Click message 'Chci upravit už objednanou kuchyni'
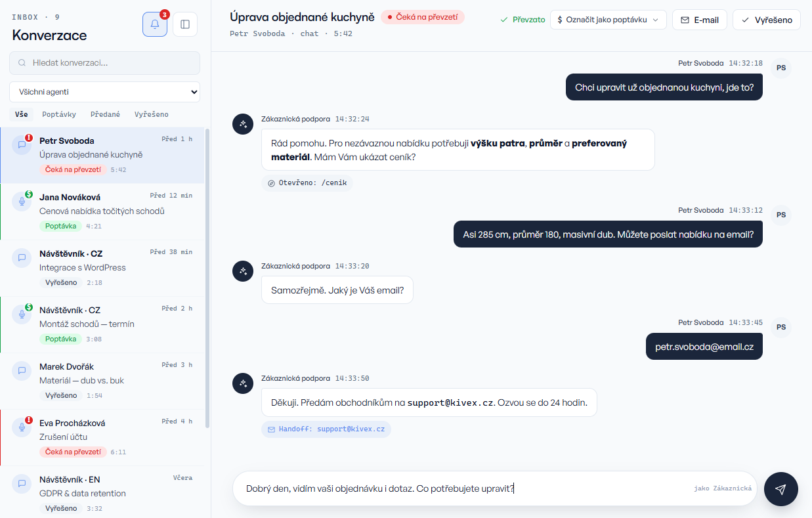Image resolution: width=812 pixels, height=518 pixels. coord(664,87)
